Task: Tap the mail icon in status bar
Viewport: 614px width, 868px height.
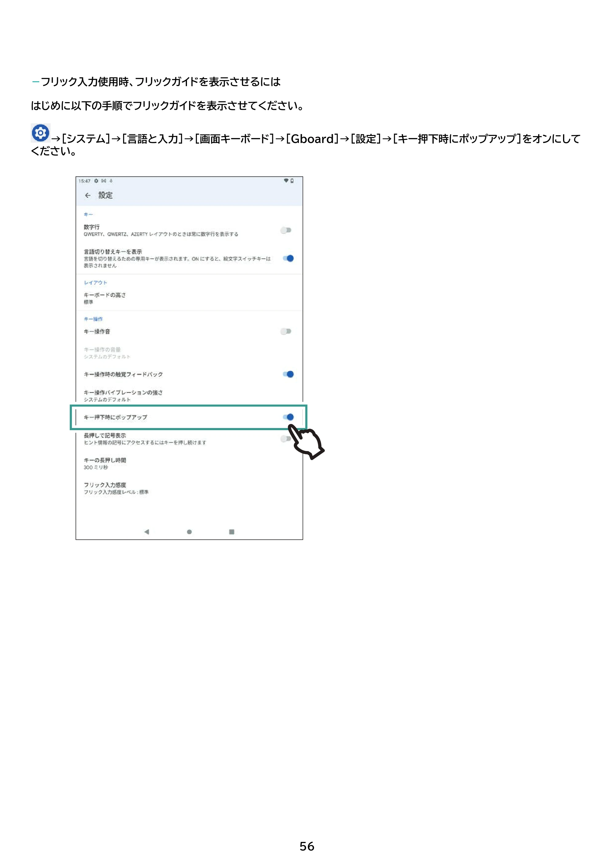Action: [104, 181]
